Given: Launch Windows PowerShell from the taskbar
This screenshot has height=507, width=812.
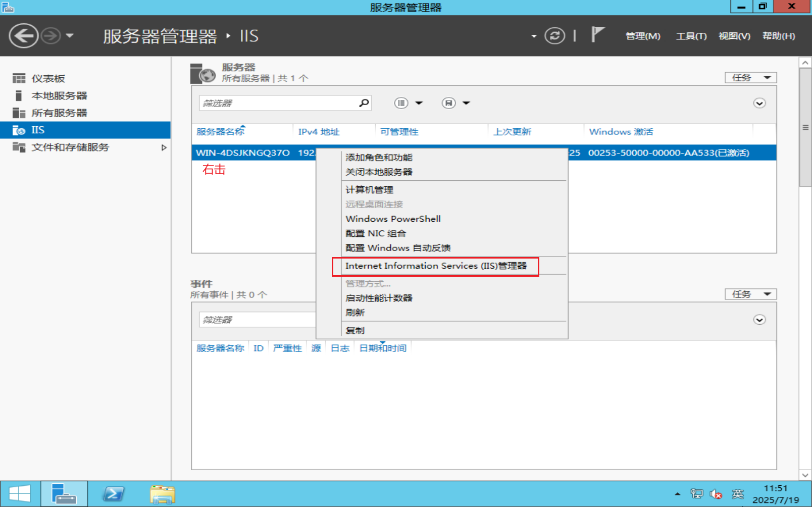Looking at the screenshot, I should [x=113, y=493].
